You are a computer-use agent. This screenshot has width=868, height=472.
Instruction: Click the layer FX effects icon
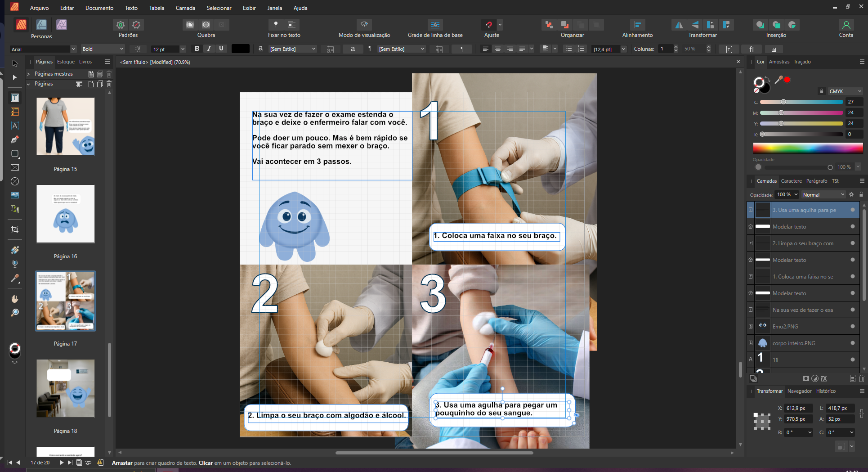[824, 378]
